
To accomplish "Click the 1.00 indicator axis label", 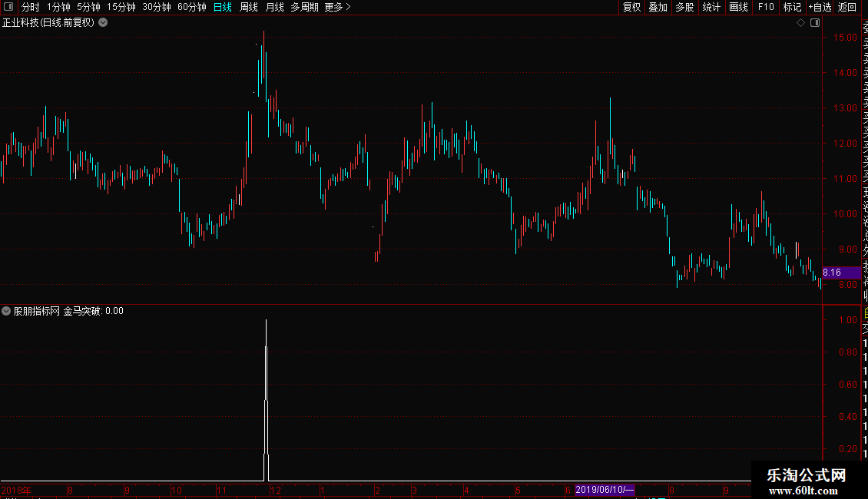I will coord(847,320).
